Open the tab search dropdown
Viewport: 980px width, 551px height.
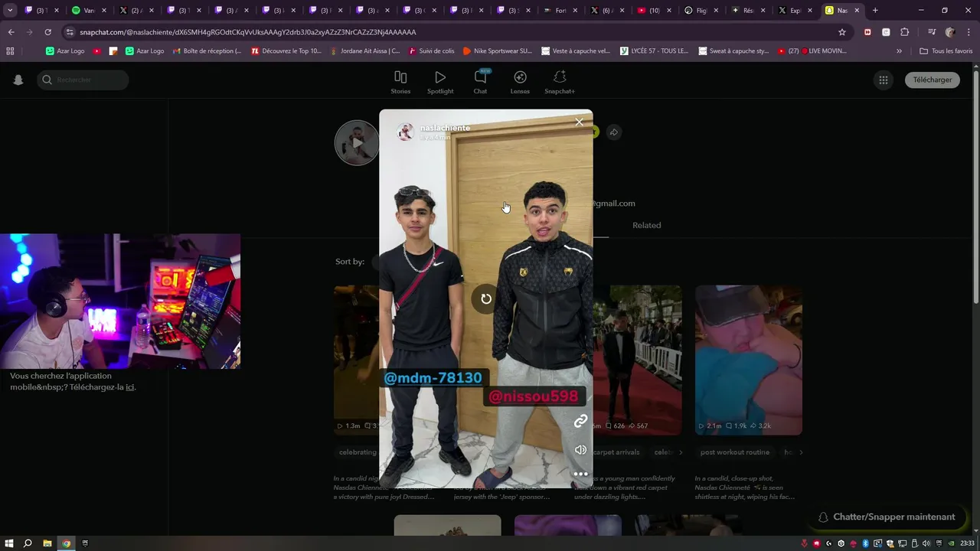[x=10, y=11]
